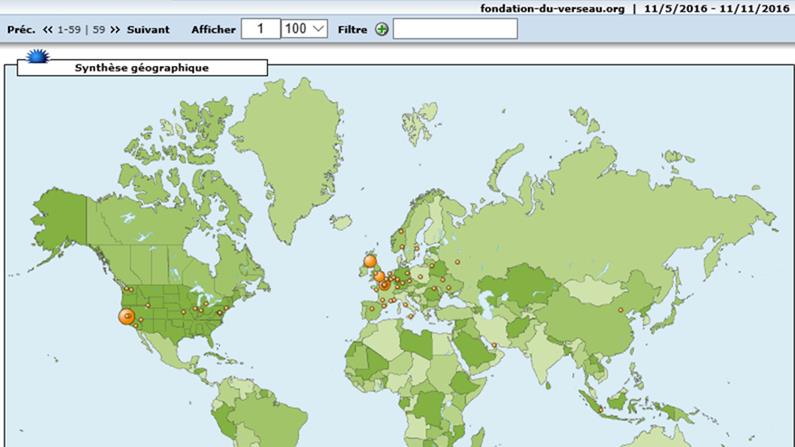
Task: Focus the Filtre text input box
Action: [x=455, y=29]
